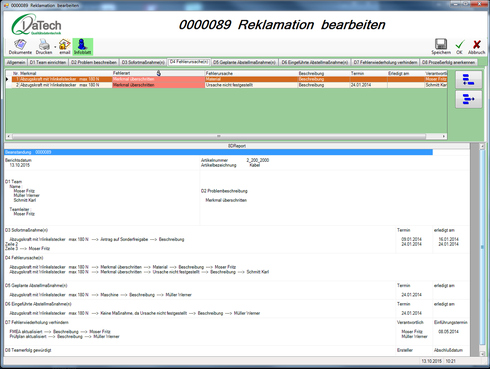490x369 pixels.
Task: Confirm with the green OK checkmark
Action: click(460, 47)
